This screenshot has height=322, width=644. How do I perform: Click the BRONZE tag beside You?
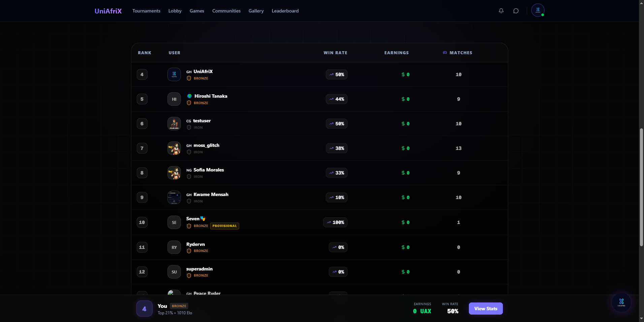pyautogui.click(x=179, y=306)
